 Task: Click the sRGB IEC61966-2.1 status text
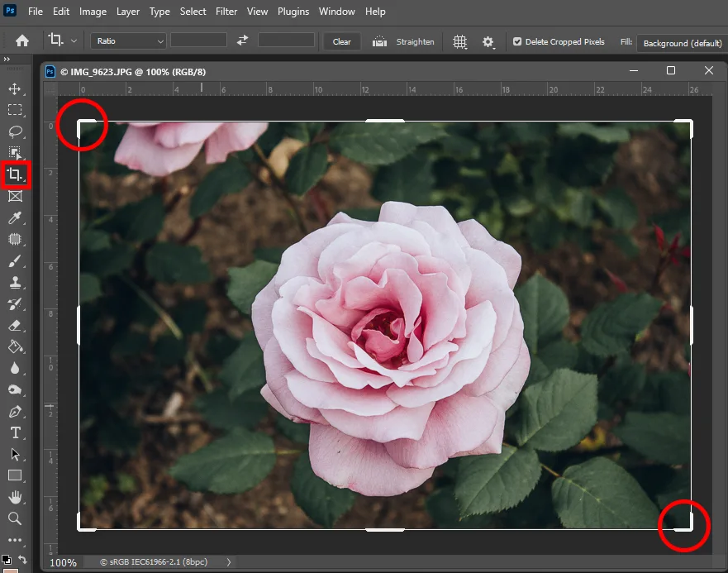pyautogui.click(x=154, y=562)
